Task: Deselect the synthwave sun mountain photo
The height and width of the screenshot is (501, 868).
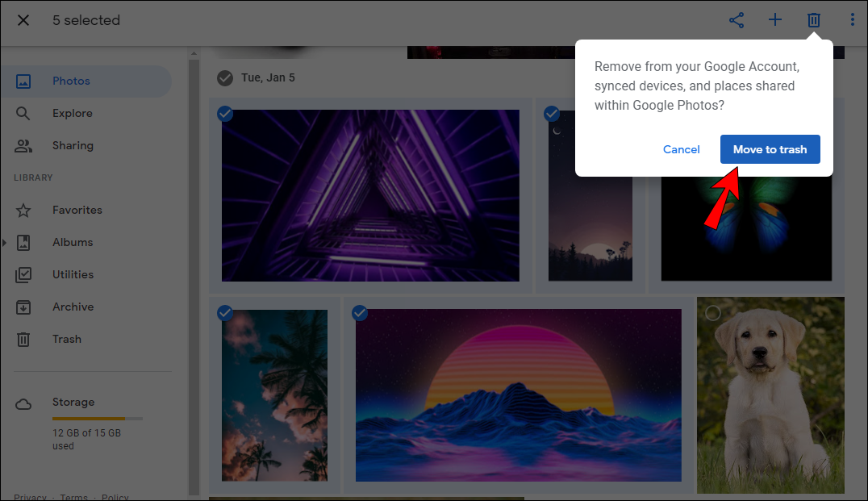Action: (360, 313)
